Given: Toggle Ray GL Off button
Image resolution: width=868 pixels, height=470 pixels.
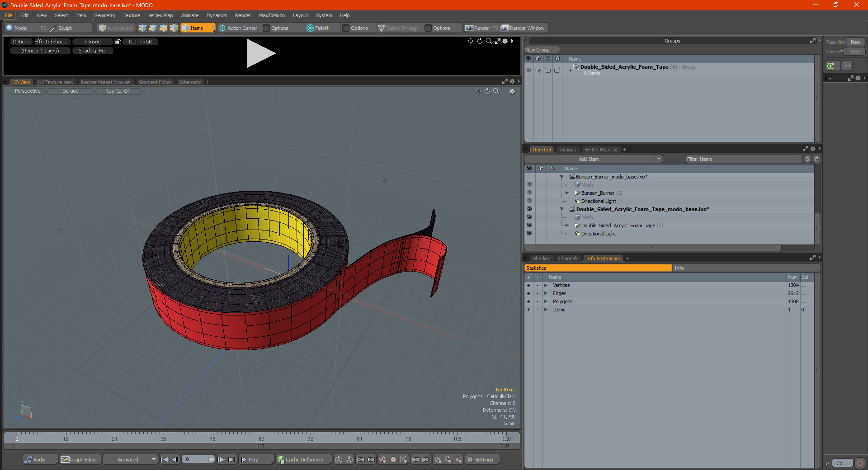Looking at the screenshot, I should coord(118,91).
